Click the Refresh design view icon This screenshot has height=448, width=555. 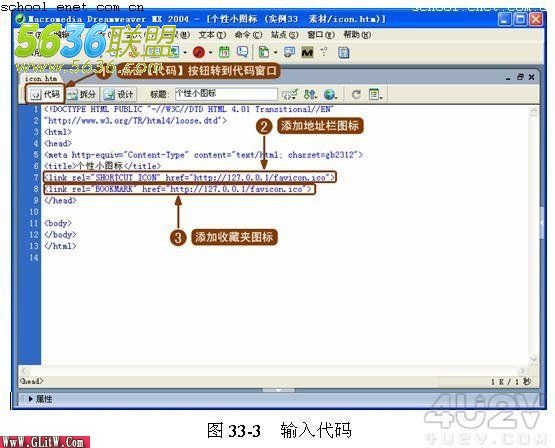(356, 94)
